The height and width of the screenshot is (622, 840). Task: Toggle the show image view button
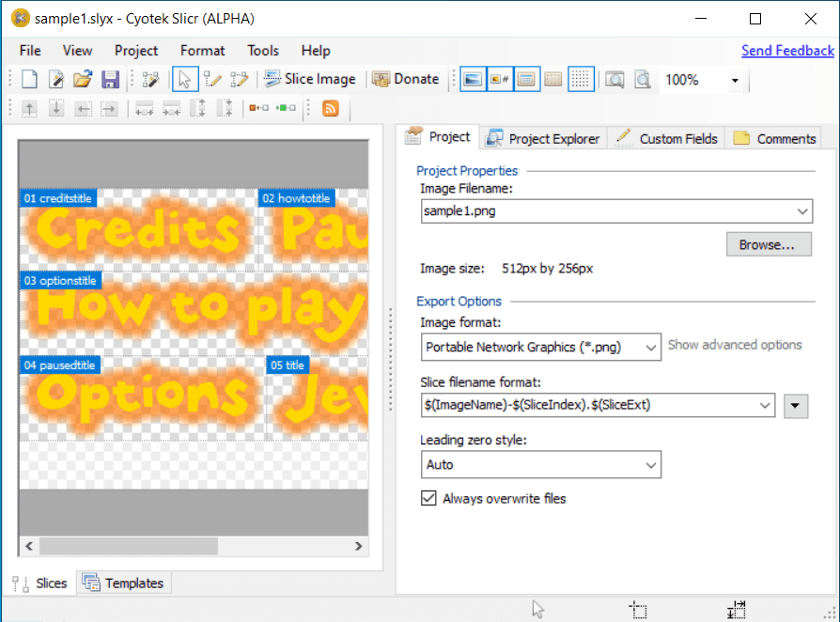(473, 79)
